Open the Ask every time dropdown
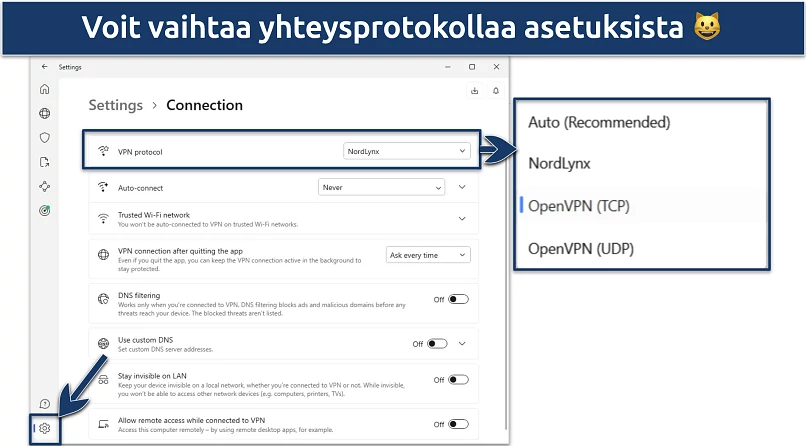The width and height of the screenshot is (806, 446). tap(428, 255)
